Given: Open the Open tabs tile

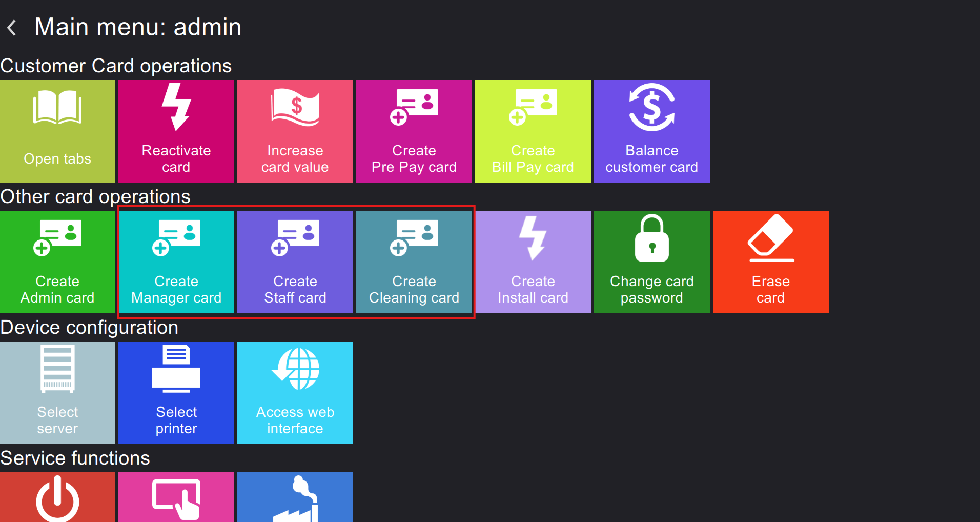Looking at the screenshot, I should tap(57, 131).
